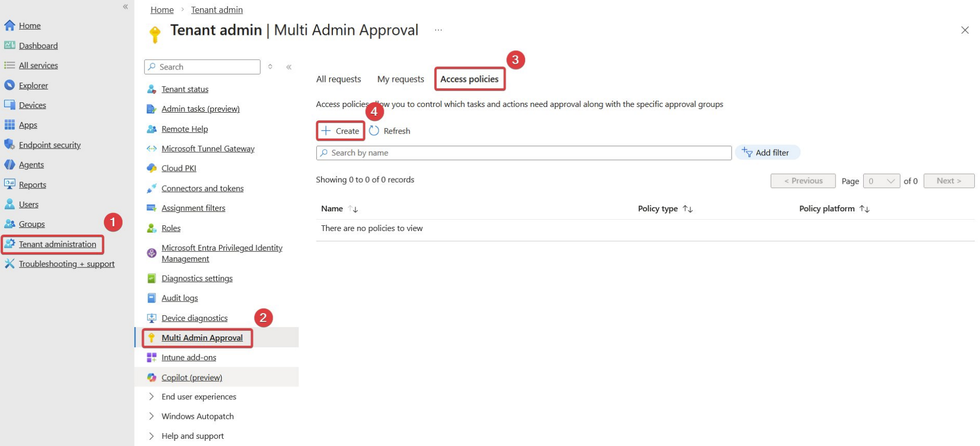Click the Device diagnostics icon
This screenshot has width=980, height=446.
tap(152, 318)
